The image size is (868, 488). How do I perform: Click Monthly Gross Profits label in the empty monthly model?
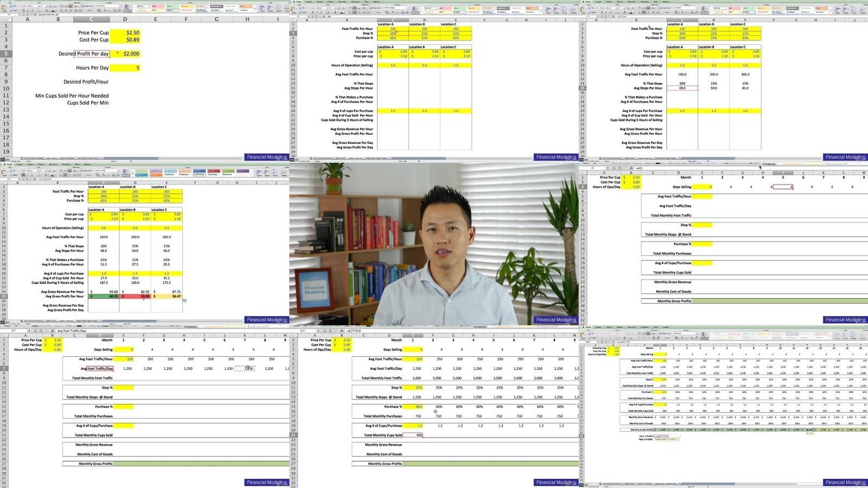click(674, 301)
